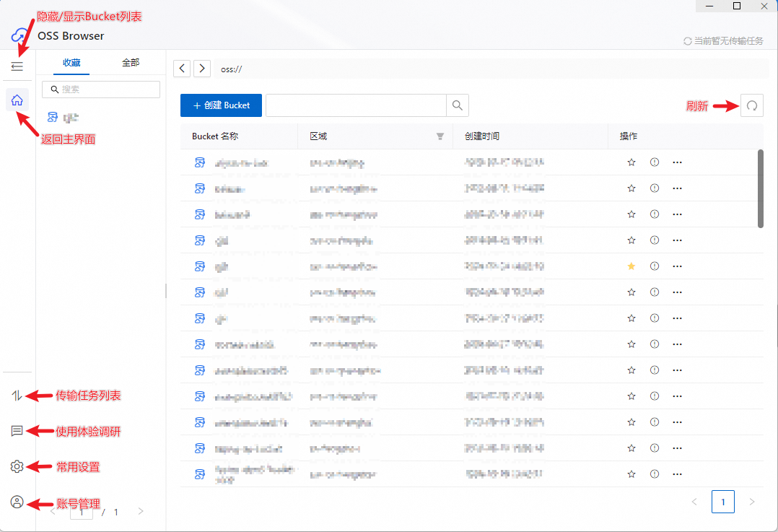Viewport: 778px width, 532px height.
Task: Unfavorite the bucket with the yellow star
Action: [631, 266]
